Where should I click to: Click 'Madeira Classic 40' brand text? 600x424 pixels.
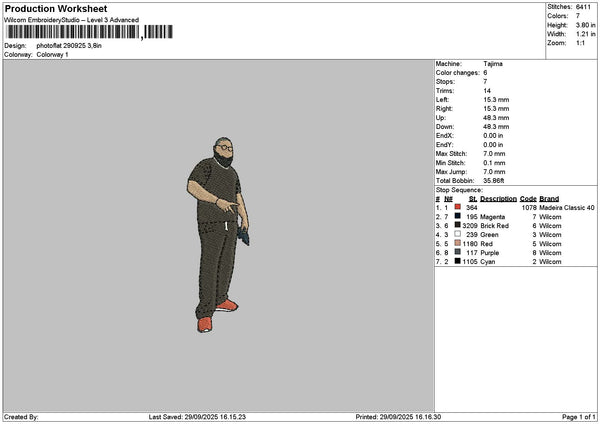(x=567, y=208)
